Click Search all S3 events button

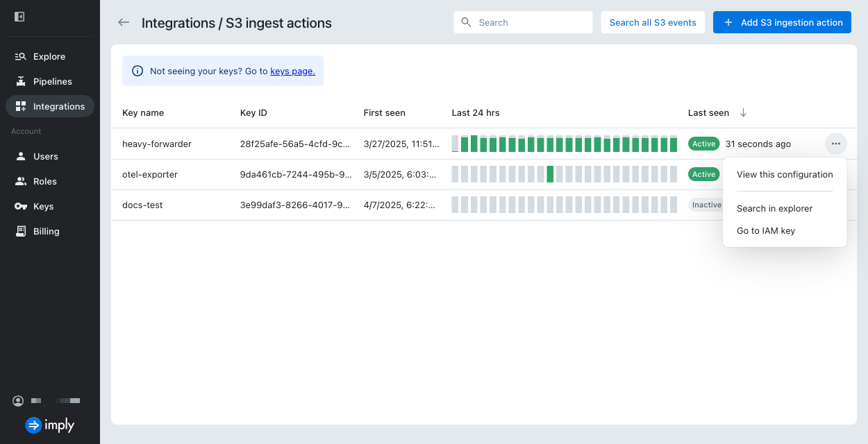tap(653, 22)
